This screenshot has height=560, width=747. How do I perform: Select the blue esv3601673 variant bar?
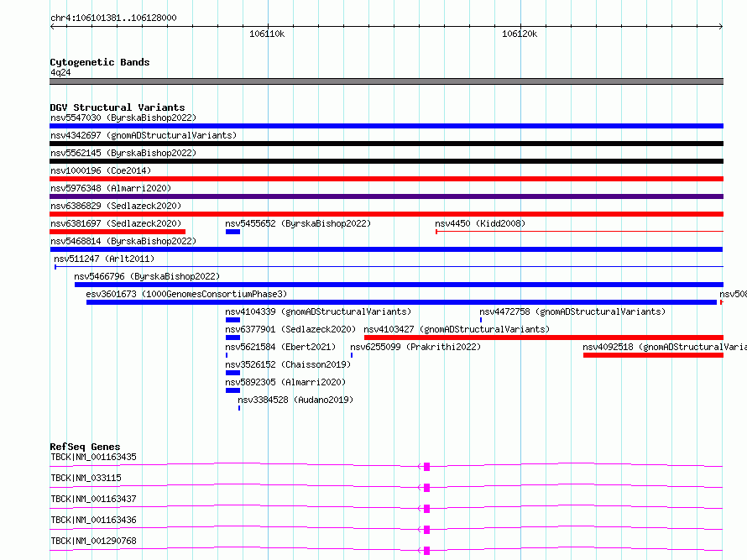(401, 302)
